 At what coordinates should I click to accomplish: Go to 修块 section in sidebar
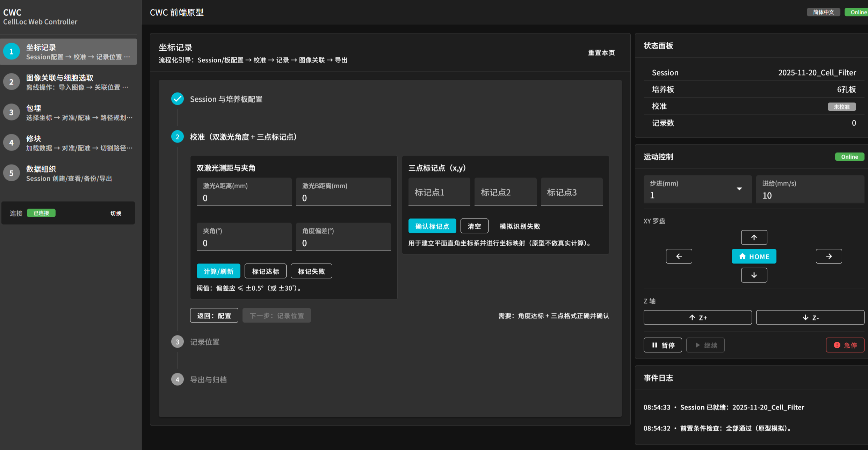coord(69,143)
